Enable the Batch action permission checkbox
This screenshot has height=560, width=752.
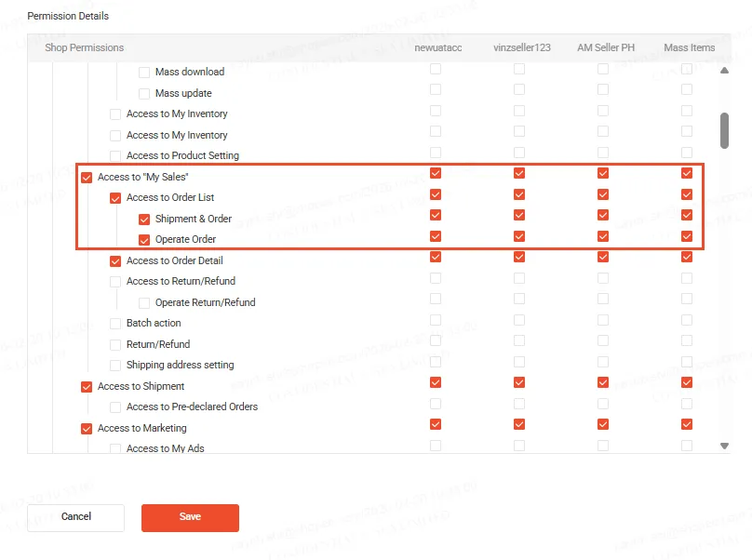[115, 324]
